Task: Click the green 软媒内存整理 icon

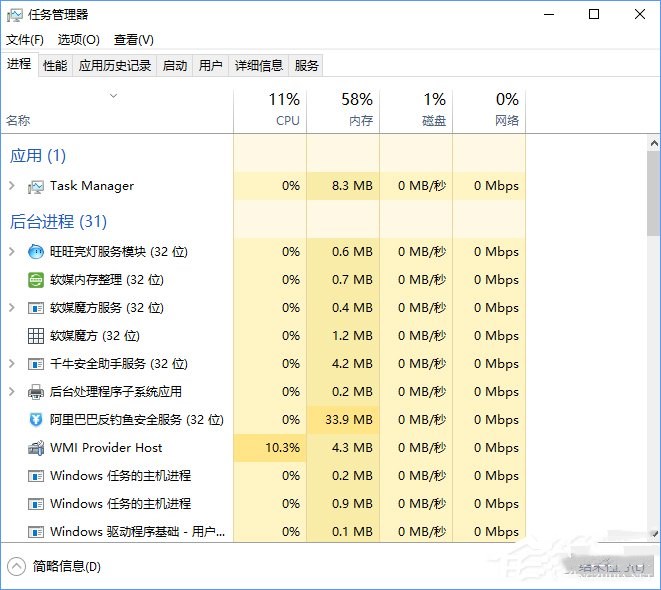Action: 36,280
